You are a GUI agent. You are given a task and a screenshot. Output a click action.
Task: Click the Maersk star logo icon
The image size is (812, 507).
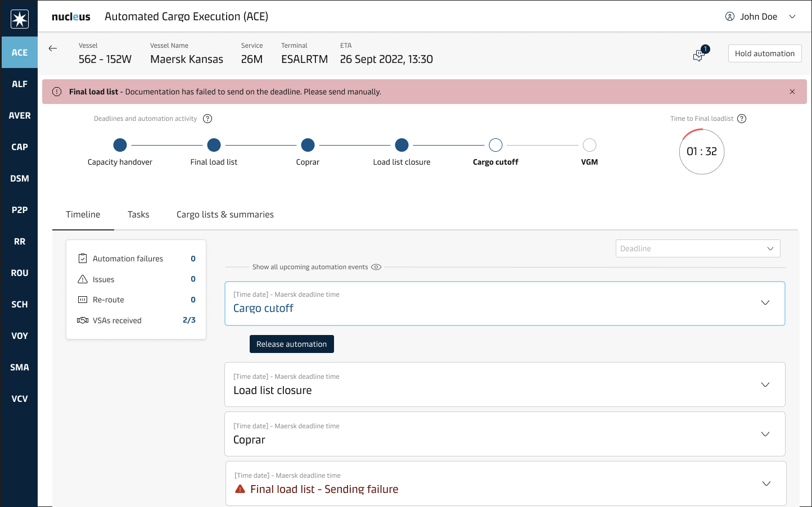pyautogui.click(x=20, y=19)
